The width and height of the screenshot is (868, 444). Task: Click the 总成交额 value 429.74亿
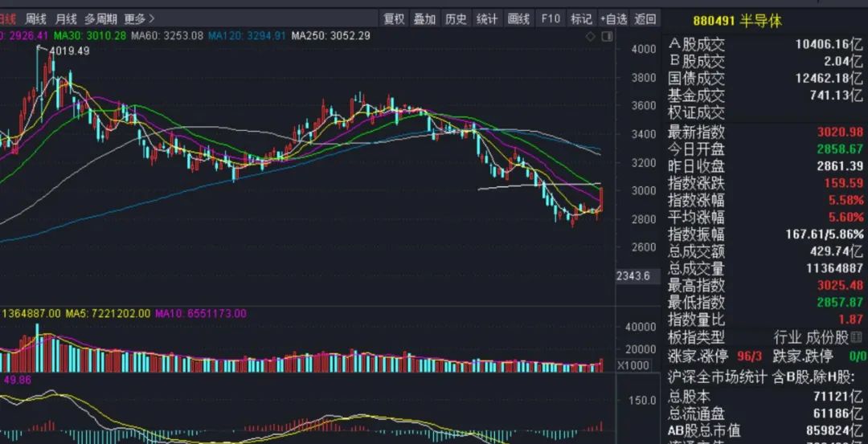click(837, 251)
